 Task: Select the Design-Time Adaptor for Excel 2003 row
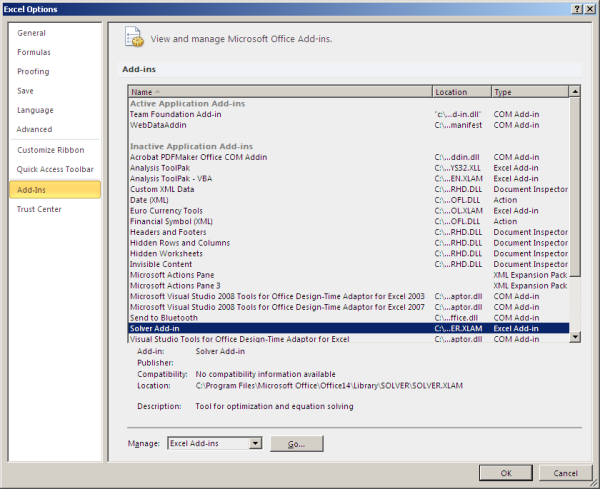[x=349, y=297]
